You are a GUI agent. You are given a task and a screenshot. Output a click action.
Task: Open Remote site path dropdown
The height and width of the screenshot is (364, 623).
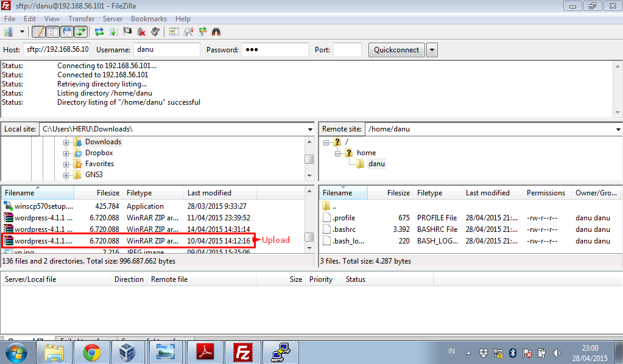tap(618, 130)
